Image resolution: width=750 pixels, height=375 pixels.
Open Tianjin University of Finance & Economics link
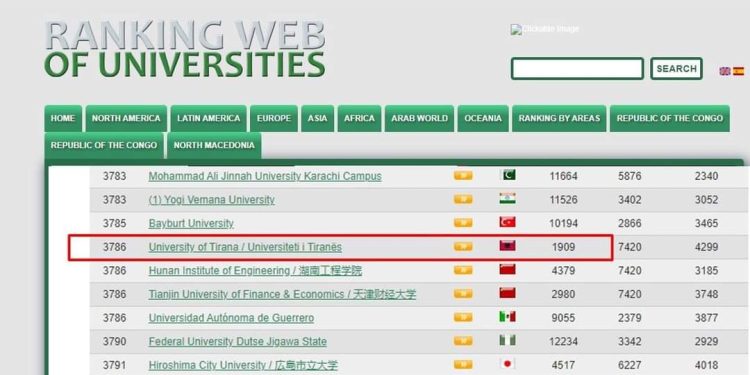click(x=282, y=294)
